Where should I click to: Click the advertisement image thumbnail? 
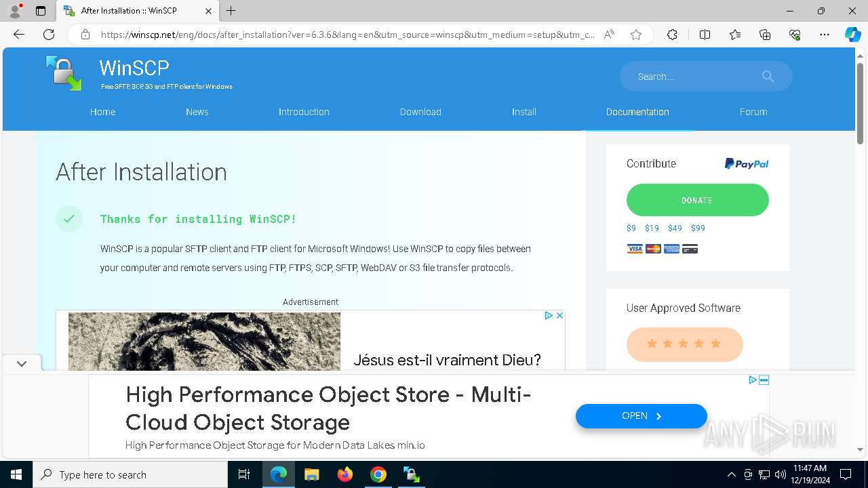click(x=204, y=342)
